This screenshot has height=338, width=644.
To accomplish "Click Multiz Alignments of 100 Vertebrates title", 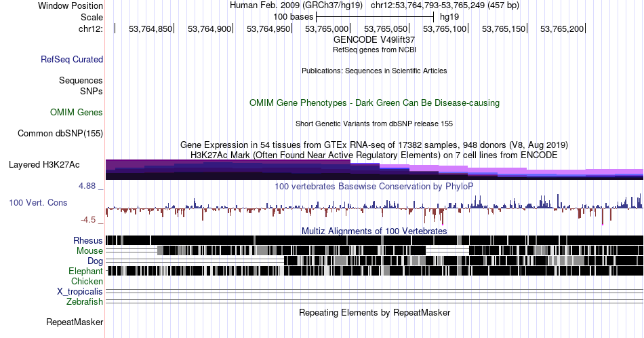I will [x=374, y=231].
